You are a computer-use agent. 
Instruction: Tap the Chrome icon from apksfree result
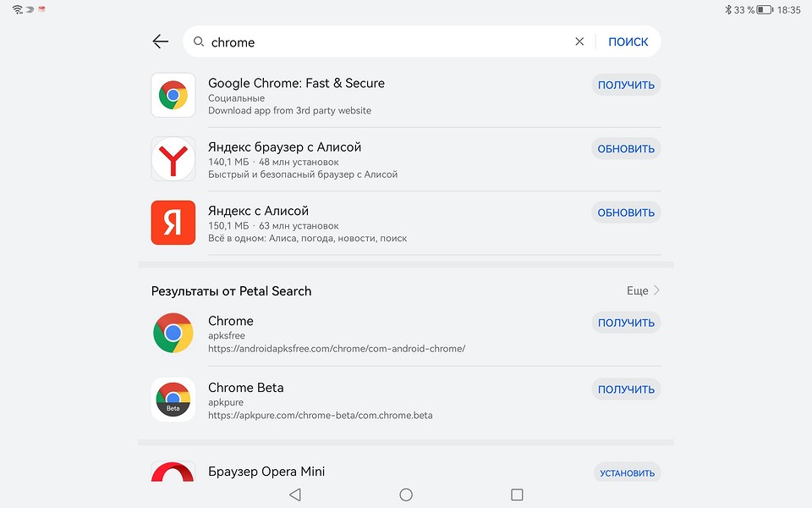click(173, 333)
